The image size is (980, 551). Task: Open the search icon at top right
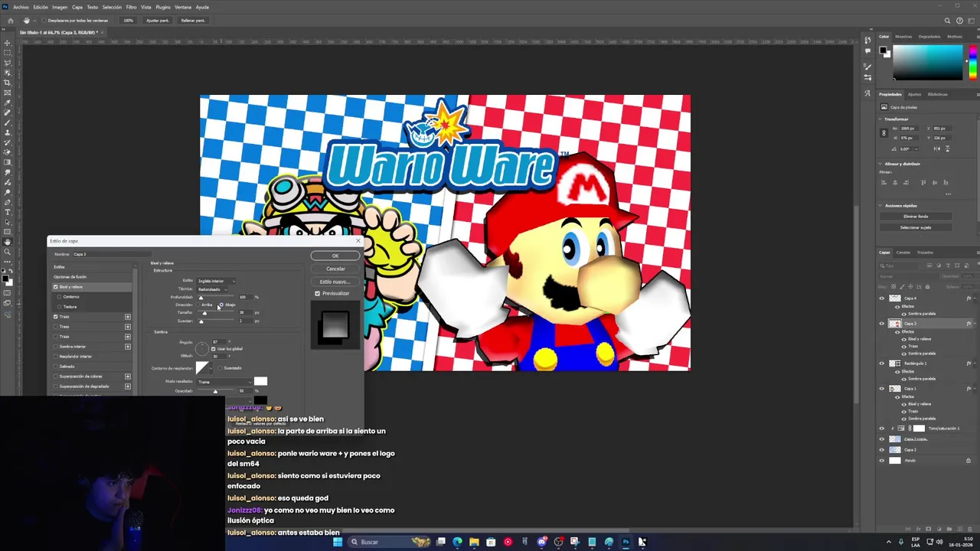tap(947, 21)
